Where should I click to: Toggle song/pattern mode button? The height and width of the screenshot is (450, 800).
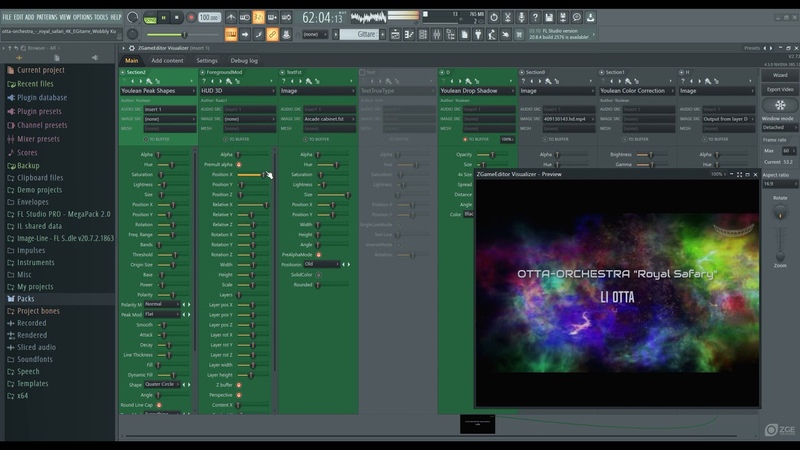(150, 18)
